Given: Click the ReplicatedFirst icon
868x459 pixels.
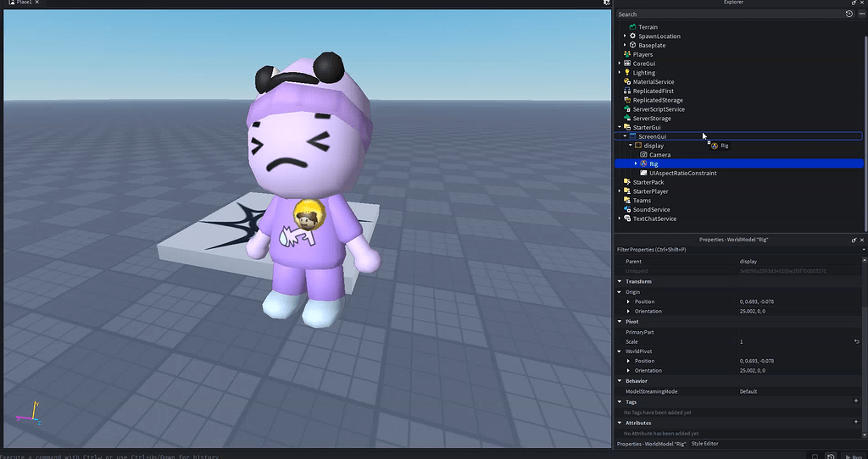Looking at the screenshot, I should tap(627, 91).
